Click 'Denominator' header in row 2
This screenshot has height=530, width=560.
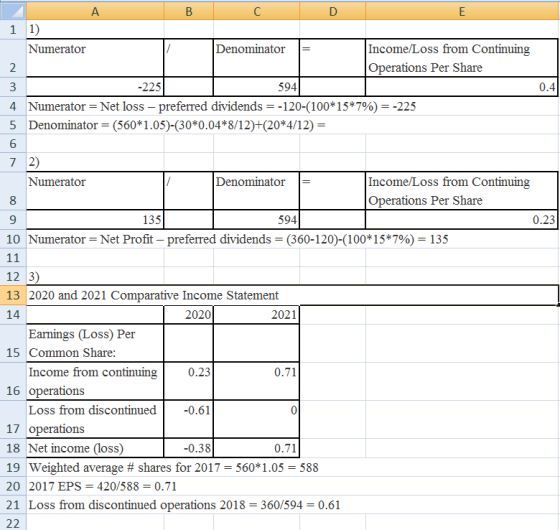pyautogui.click(x=256, y=58)
